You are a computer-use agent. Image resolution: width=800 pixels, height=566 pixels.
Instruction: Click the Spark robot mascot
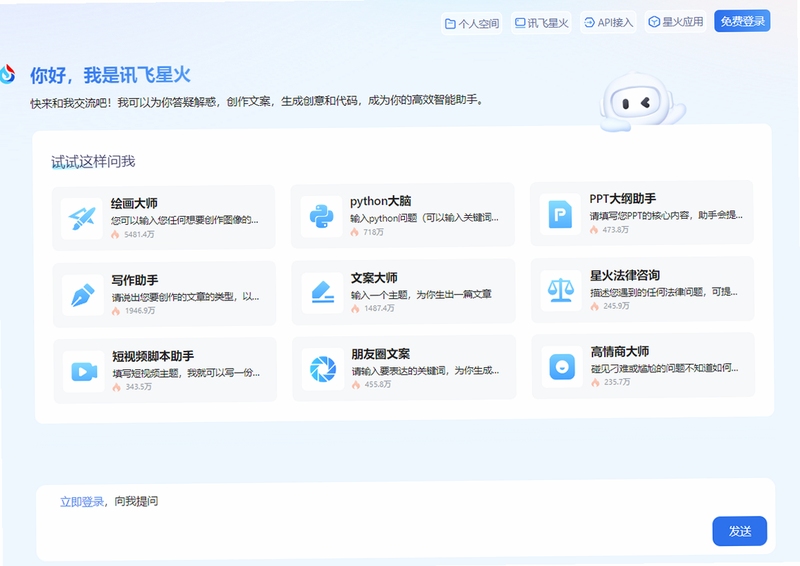[640, 103]
